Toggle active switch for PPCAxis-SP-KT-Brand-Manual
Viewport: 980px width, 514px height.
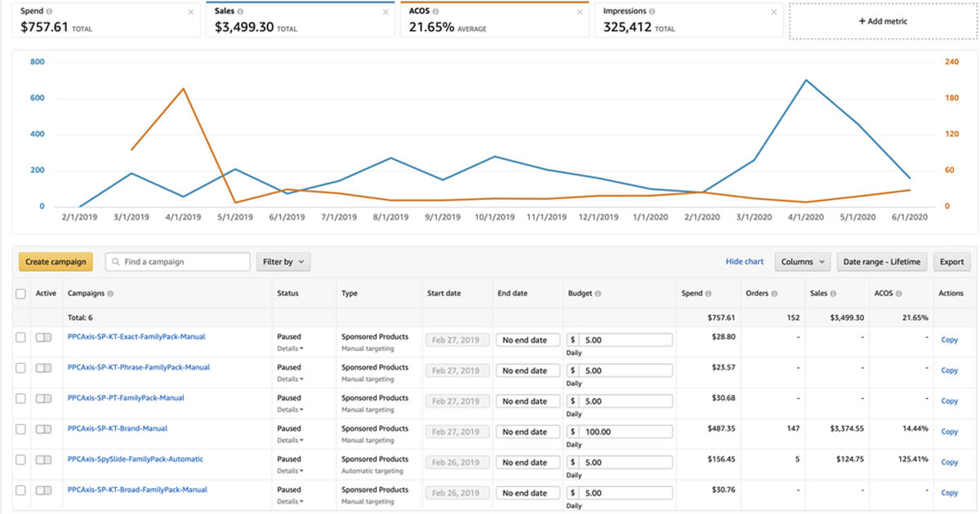tap(43, 428)
